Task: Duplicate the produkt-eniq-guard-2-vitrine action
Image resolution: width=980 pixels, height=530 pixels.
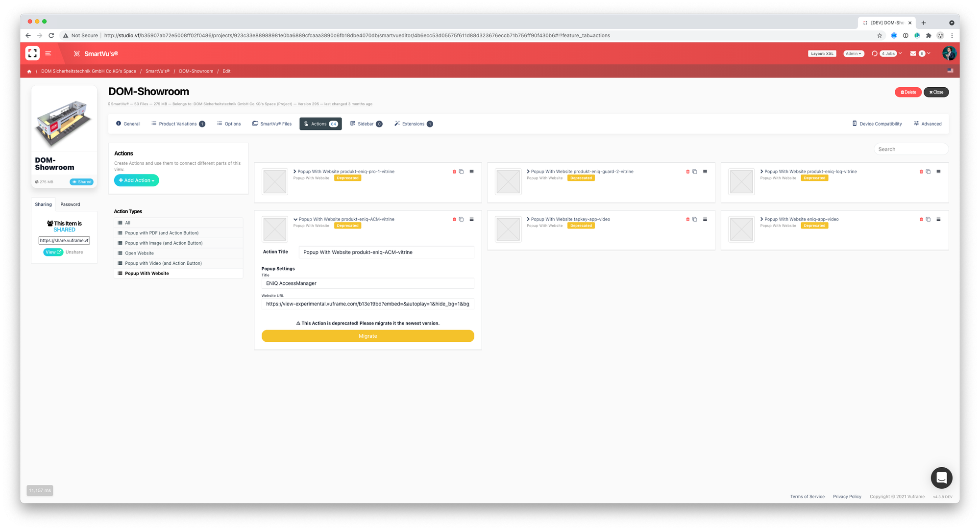Action: click(x=695, y=172)
